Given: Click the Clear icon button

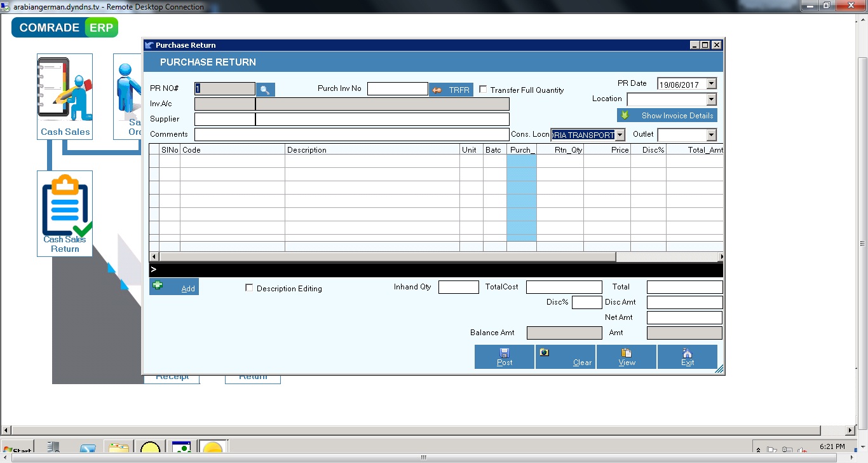Looking at the screenshot, I should pyautogui.click(x=543, y=352).
